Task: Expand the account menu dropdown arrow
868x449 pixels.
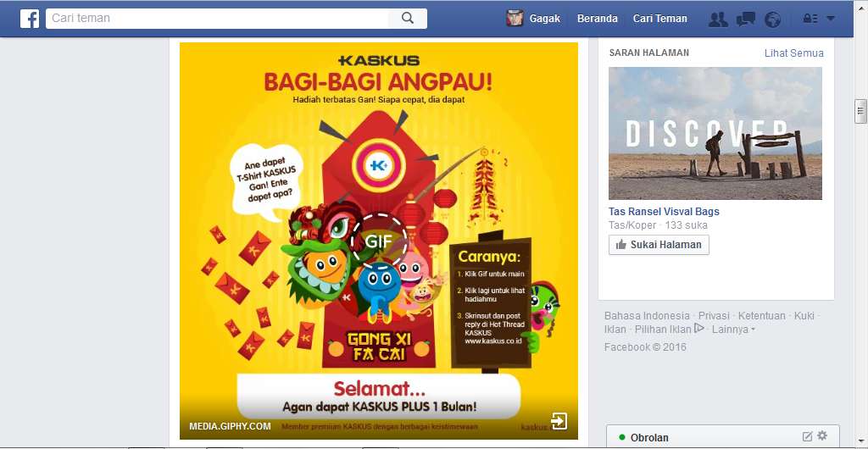Action: click(831, 19)
